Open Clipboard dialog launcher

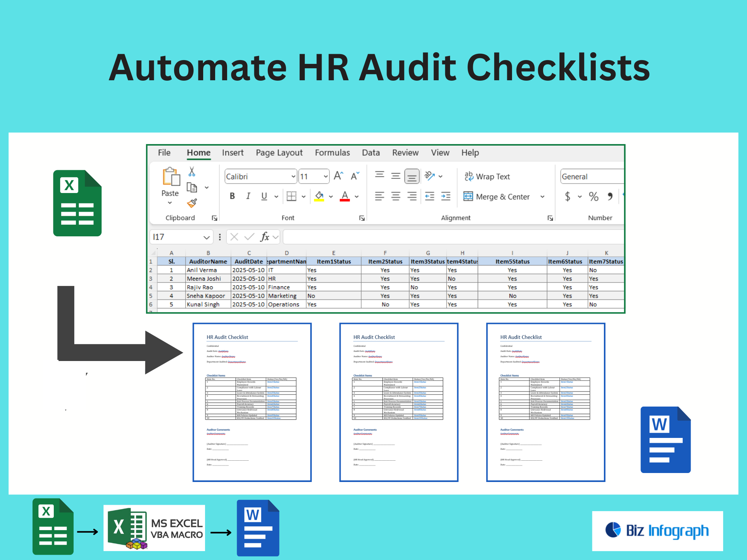(x=214, y=218)
